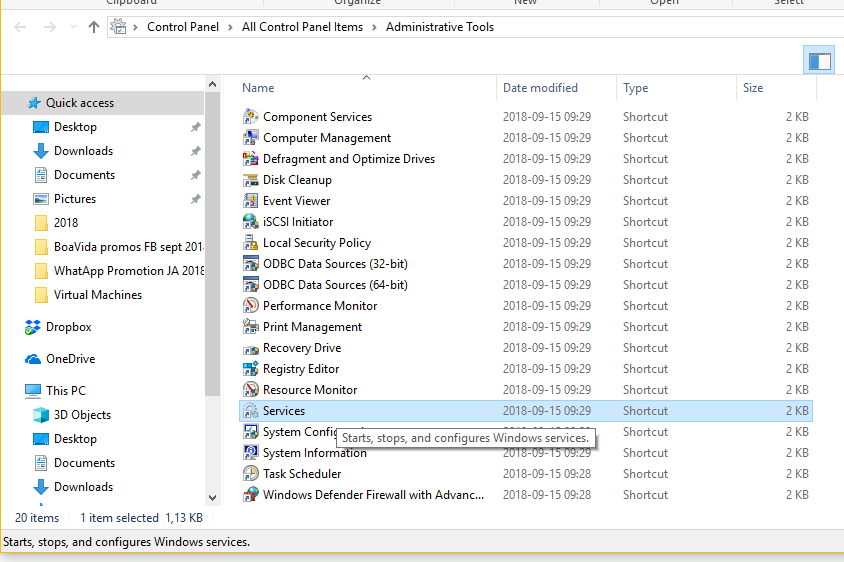844x562 pixels.
Task: Click Services date 2018-09-15 09:29
Action: [x=547, y=411]
